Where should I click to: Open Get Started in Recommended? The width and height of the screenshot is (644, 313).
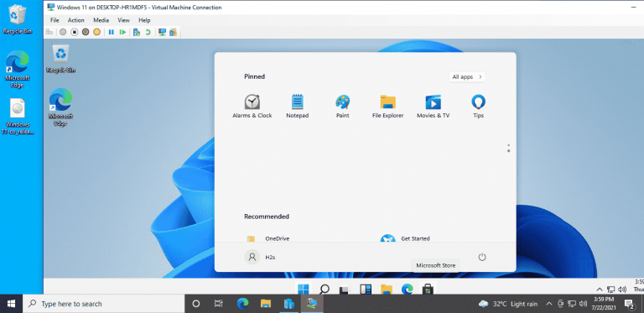coord(405,238)
